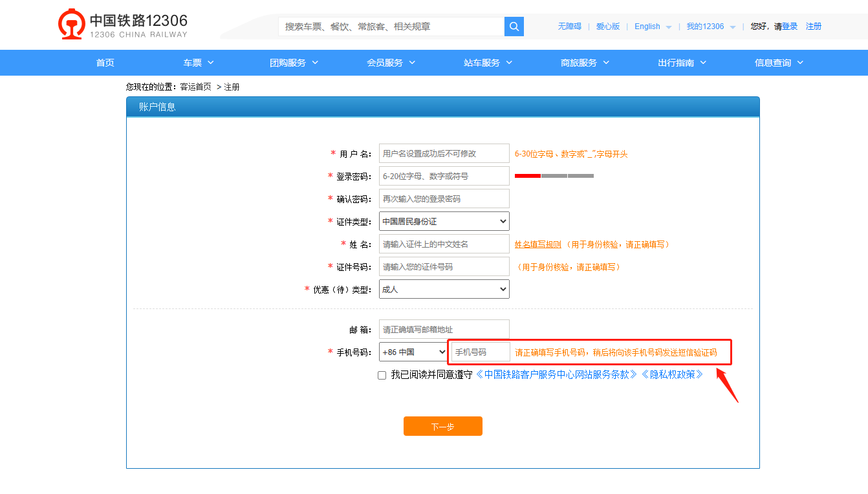Click the 手机号码 phone number field
868x494 pixels.
[481, 352]
